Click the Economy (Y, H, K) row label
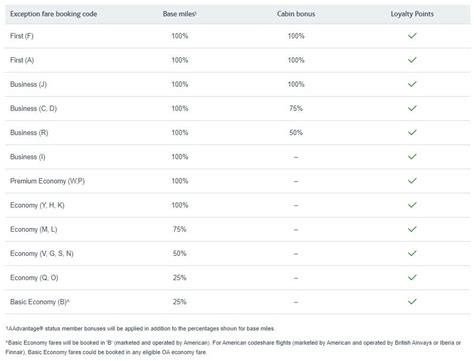Viewport: 474px width, 361px height. 37,205
